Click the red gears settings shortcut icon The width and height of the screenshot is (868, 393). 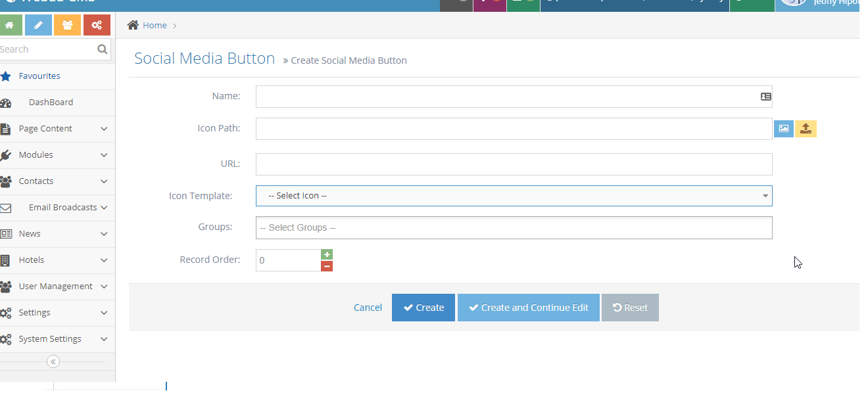96,24
